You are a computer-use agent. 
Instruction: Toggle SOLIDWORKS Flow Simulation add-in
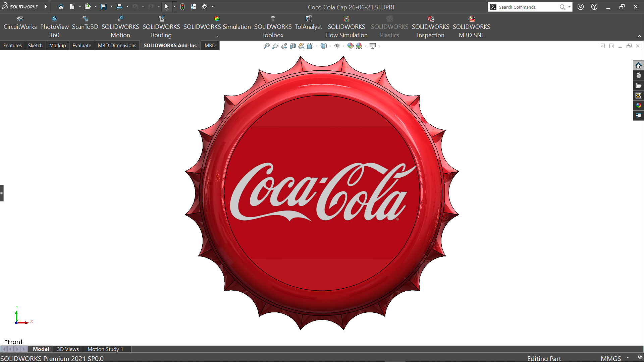click(346, 27)
